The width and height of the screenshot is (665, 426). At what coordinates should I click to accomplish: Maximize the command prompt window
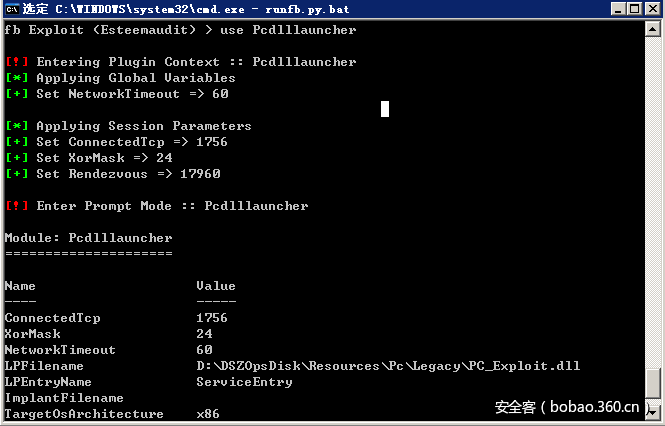coord(633,9)
